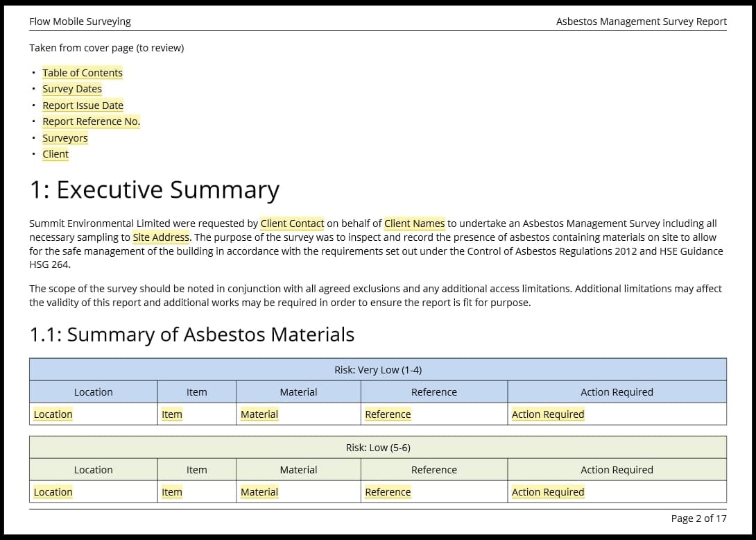Click the Survey Dates placeholder
This screenshot has width=756, height=540.
(x=72, y=89)
